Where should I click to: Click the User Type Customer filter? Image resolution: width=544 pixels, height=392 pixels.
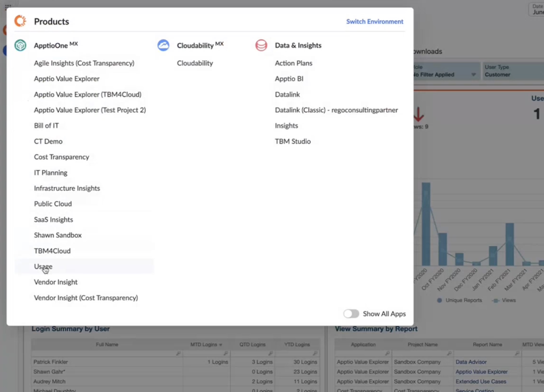[x=513, y=71]
